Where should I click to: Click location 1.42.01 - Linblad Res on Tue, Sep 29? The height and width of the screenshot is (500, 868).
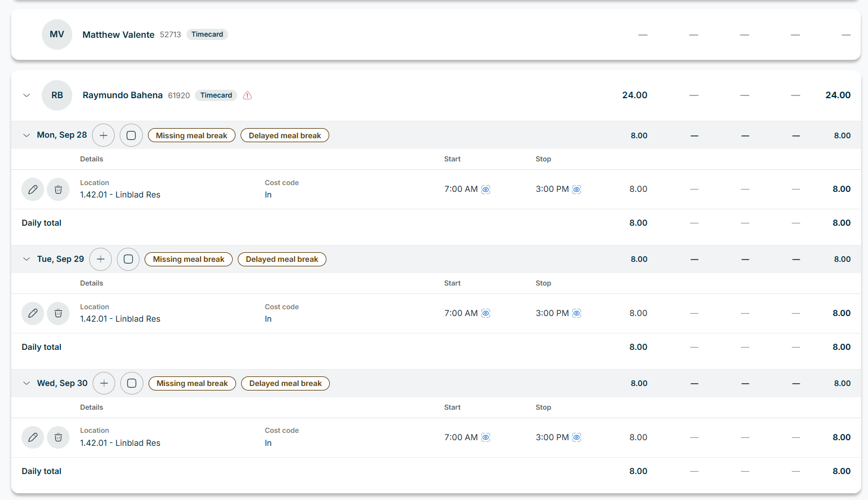[120, 319]
